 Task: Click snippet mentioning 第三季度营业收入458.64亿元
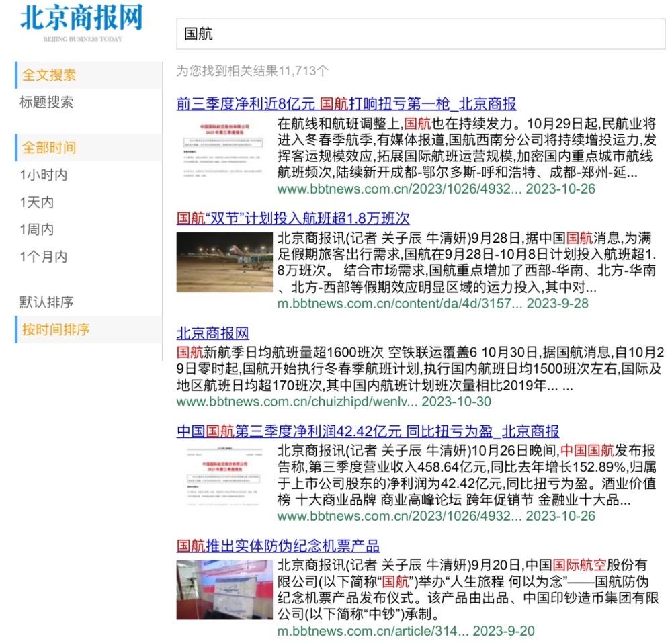point(467,475)
